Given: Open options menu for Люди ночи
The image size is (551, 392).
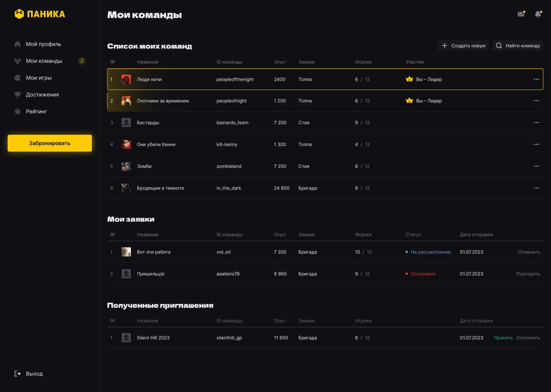Looking at the screenshot, I should (x=536, y=79).
